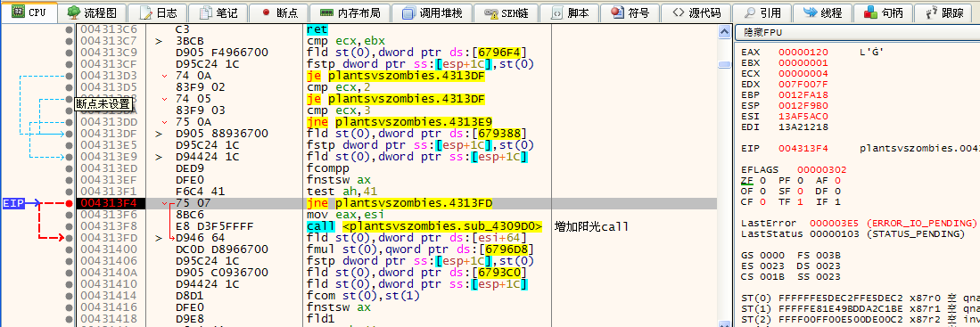Select the LastError value 000003E5
The image size is (980, 327).
835,223
